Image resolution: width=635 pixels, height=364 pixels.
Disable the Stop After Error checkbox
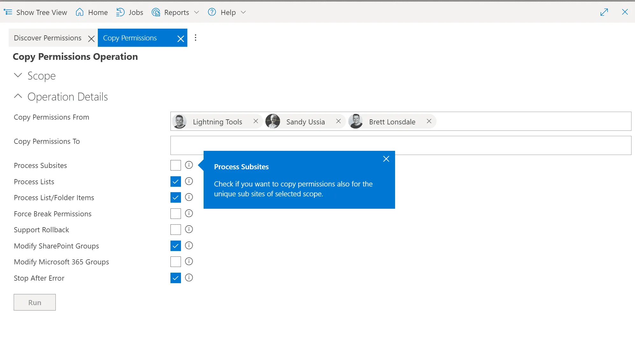click(x=176, y=278)
